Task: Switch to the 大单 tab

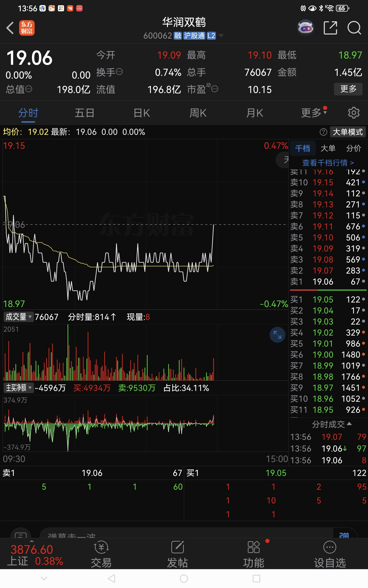Action: point(328,148)
